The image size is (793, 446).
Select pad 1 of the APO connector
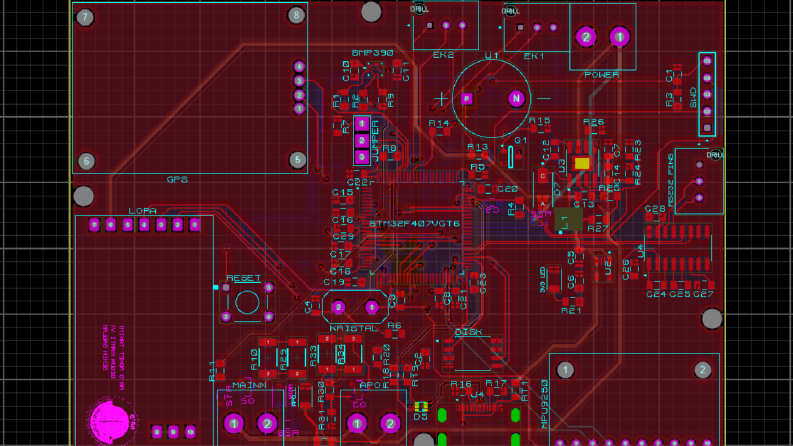[x=357, y=423]
